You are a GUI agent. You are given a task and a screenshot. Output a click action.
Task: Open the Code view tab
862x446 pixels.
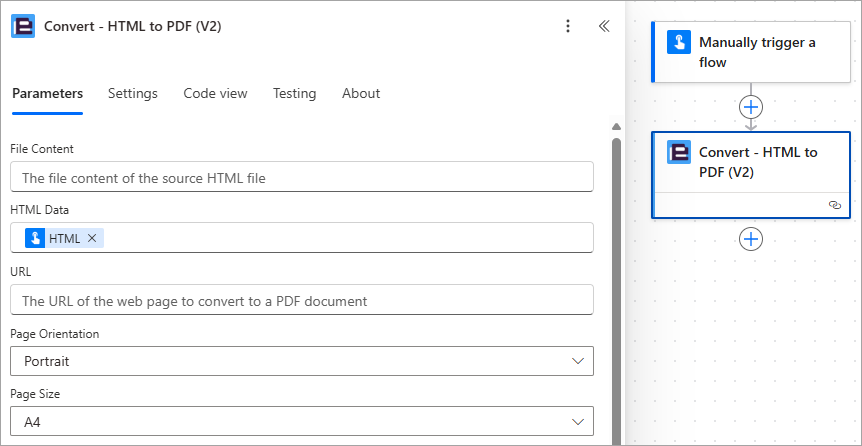point(216,93)
